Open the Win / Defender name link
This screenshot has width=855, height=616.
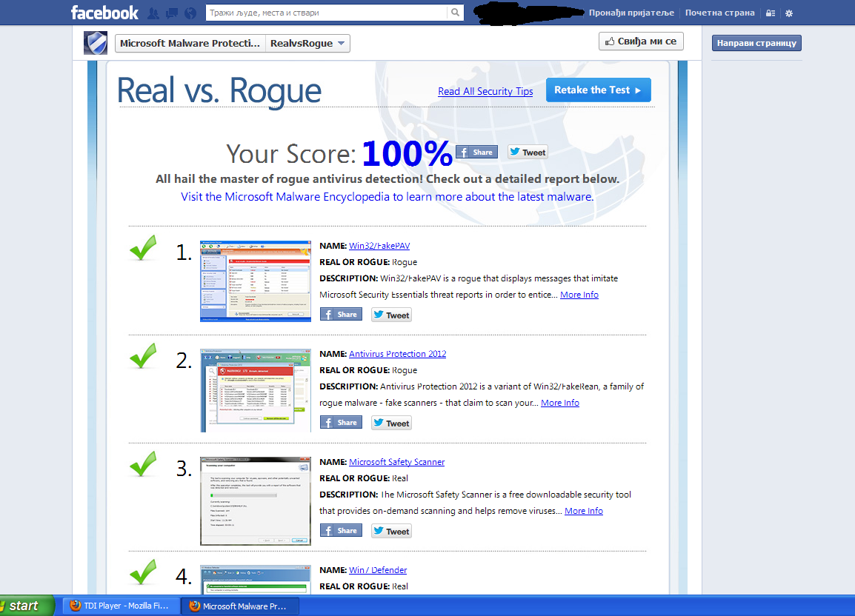tap(378, 569)
